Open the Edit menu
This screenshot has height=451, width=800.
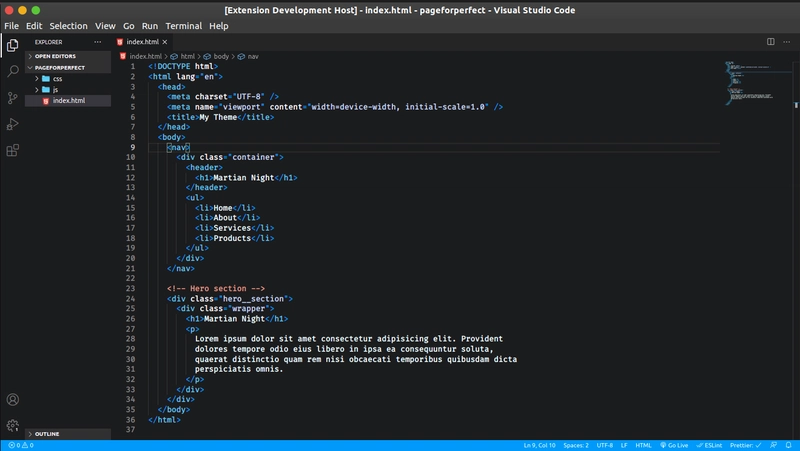pos(34,26)
